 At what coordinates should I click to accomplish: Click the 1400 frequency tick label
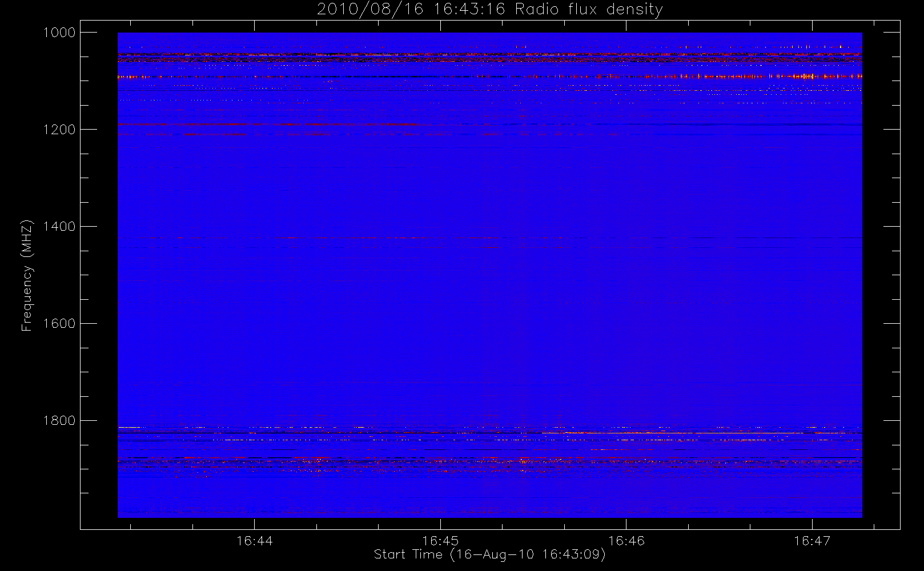coord(59,227)
